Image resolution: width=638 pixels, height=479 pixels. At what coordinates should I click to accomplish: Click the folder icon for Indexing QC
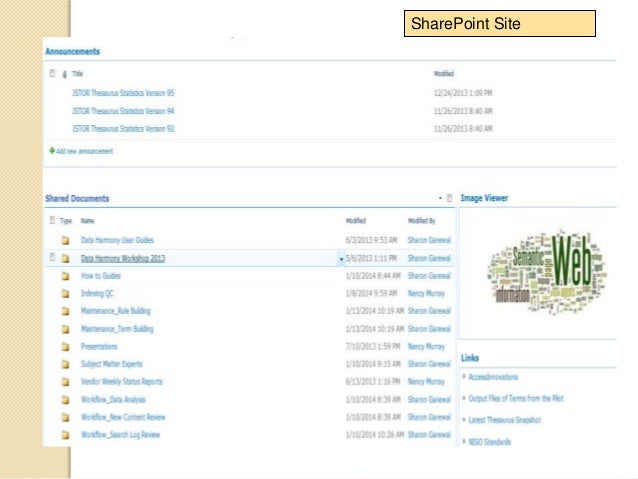click(66, 293)
